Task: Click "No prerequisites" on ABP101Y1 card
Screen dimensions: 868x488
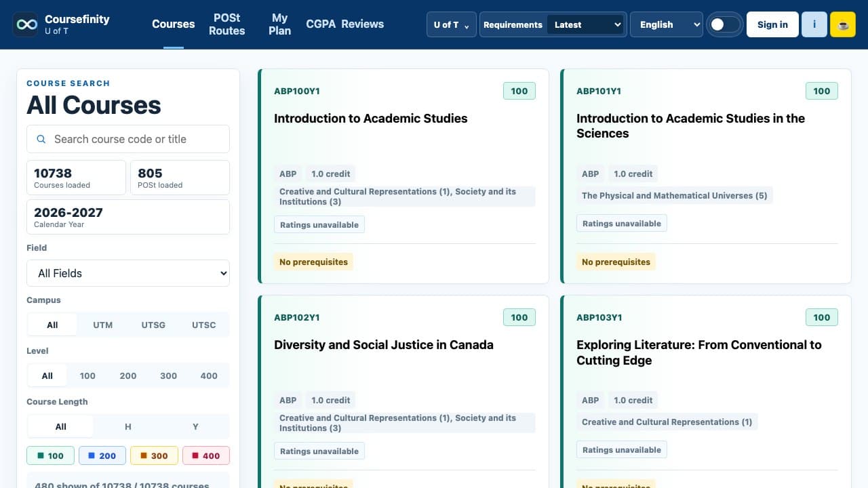Action: point(616,262)
